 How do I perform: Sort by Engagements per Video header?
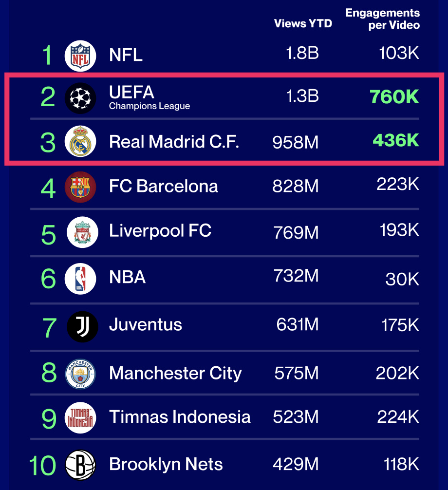(x=382, y=19)
